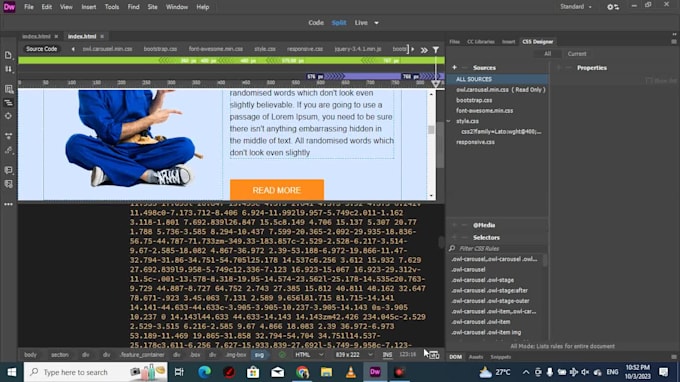Image resolution: width=680 pixels, height=382 pixels.
Task: Add a CSS source with plus icon
Action: (x=454, y=68)
